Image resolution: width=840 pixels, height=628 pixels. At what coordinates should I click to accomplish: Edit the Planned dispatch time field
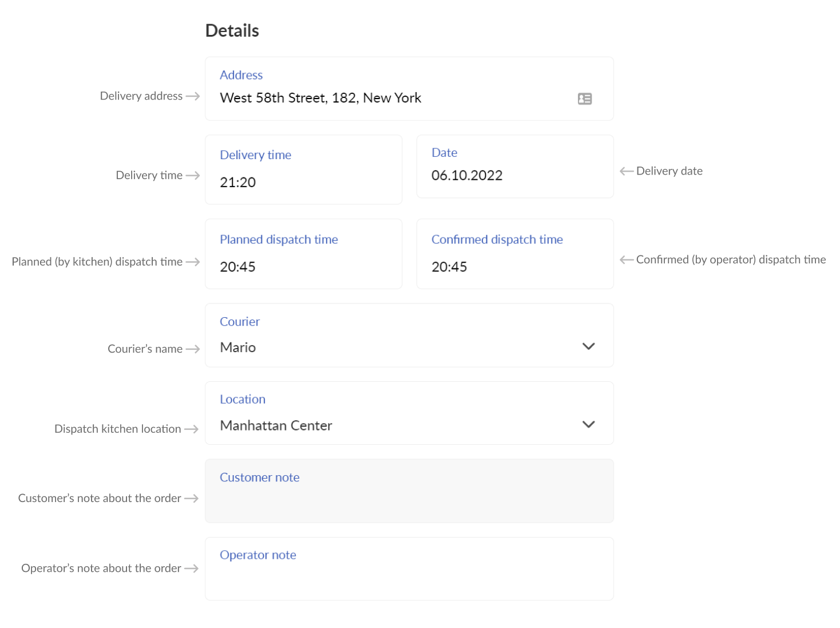304,254
